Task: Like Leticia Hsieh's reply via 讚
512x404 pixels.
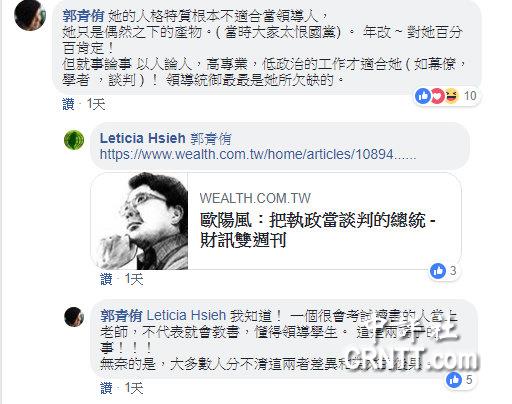Action: pyautogui.click(x=106, y=279)
